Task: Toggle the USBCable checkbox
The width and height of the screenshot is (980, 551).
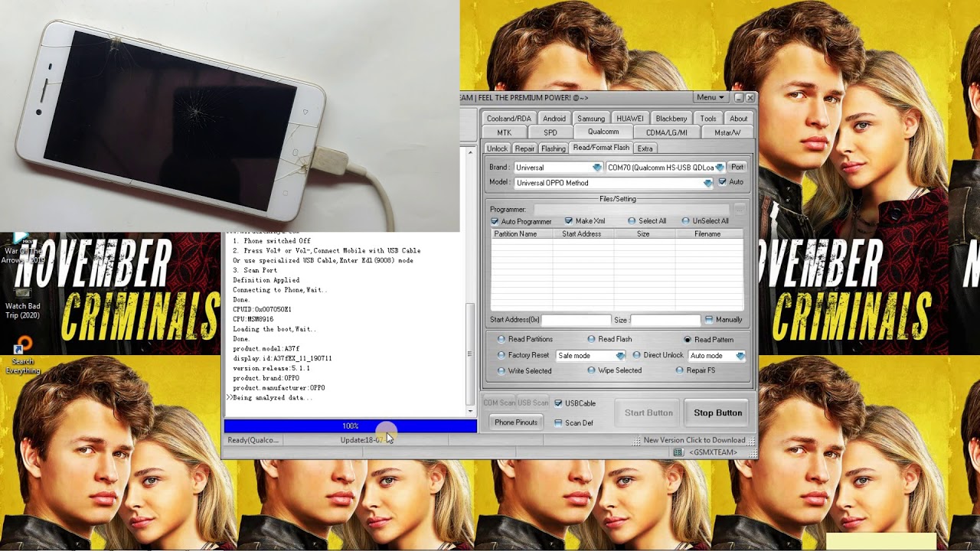Action: click(558, 403)
